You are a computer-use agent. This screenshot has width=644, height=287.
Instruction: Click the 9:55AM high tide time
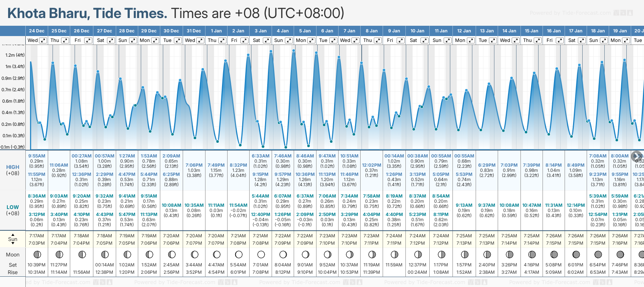pyautogui.click(x=37, y=156)
